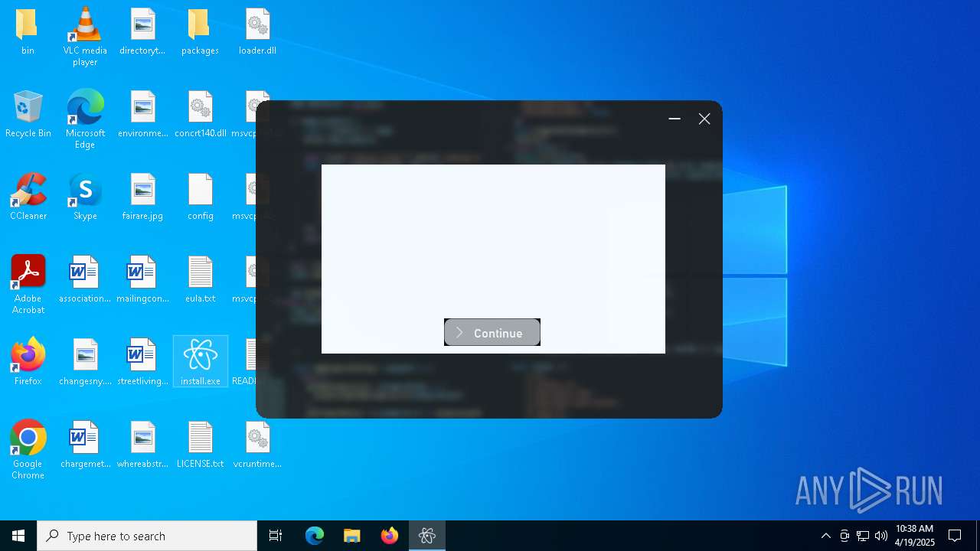
Task: Select the directoryt... image file
Action: pos(142,33)
